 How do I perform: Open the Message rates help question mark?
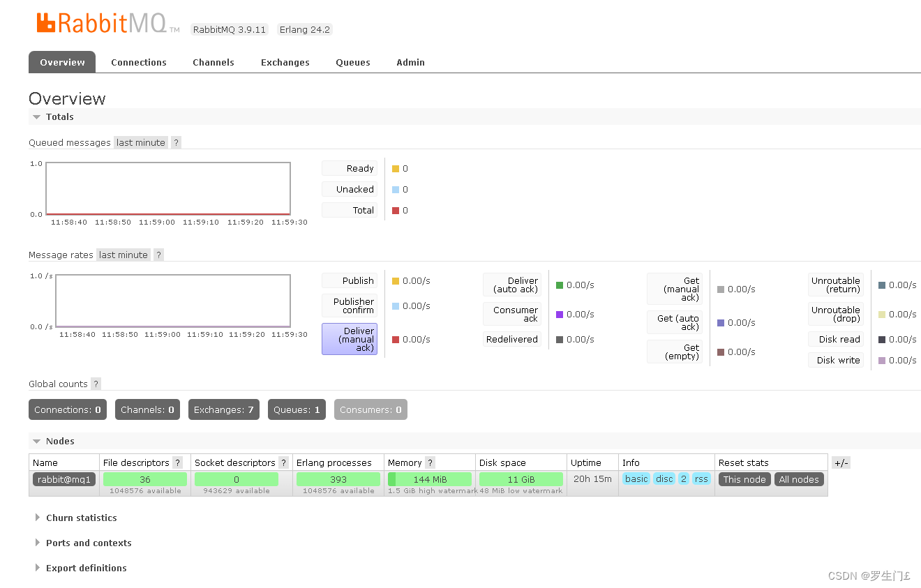[159, 255]
